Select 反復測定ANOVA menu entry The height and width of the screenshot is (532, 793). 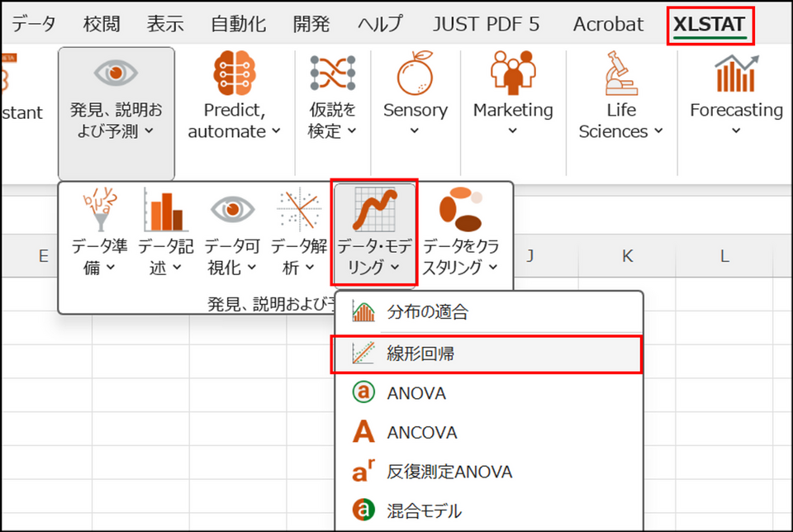489,471
